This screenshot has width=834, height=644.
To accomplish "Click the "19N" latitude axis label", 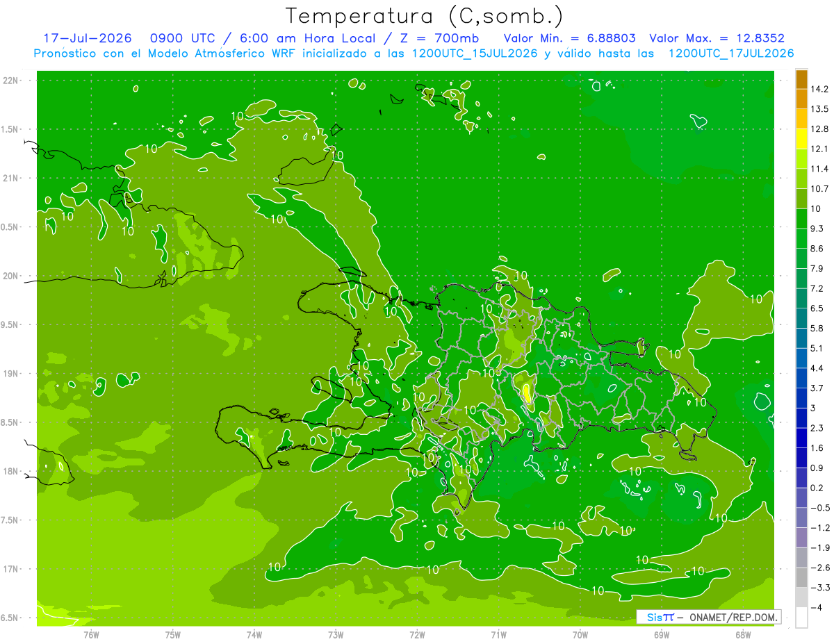I will (x=11, y=373).
